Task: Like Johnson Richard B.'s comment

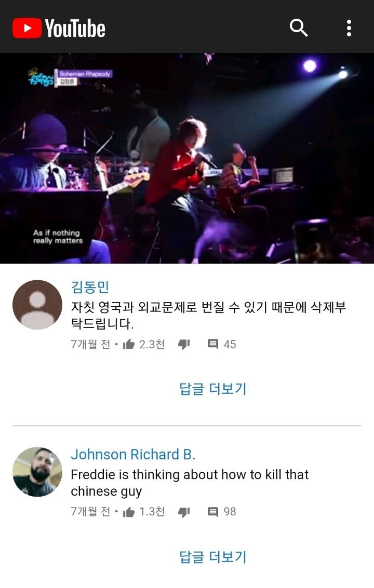Action: coord(128,512)
